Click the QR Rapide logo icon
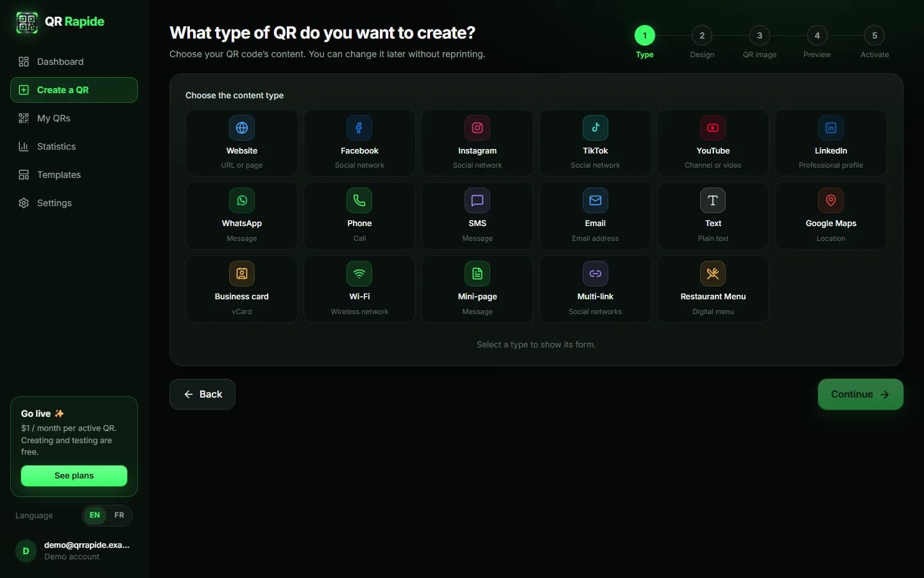 click(27, 22)
